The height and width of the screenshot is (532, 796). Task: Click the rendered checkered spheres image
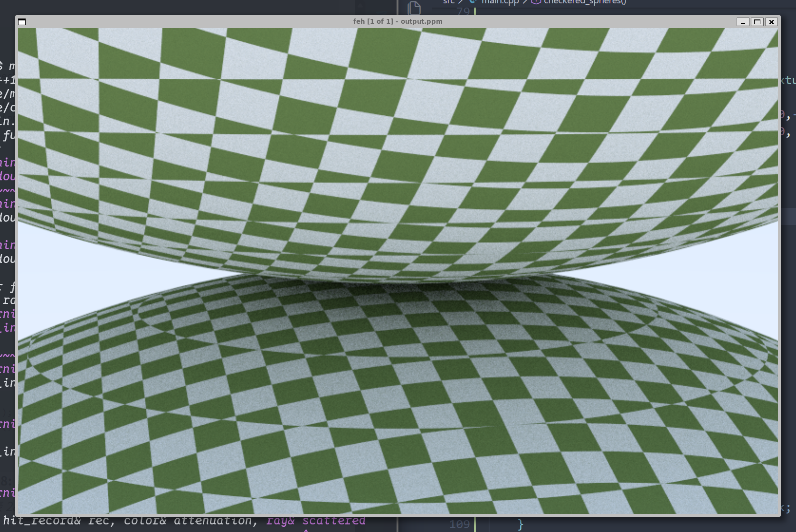pos(398,271)
